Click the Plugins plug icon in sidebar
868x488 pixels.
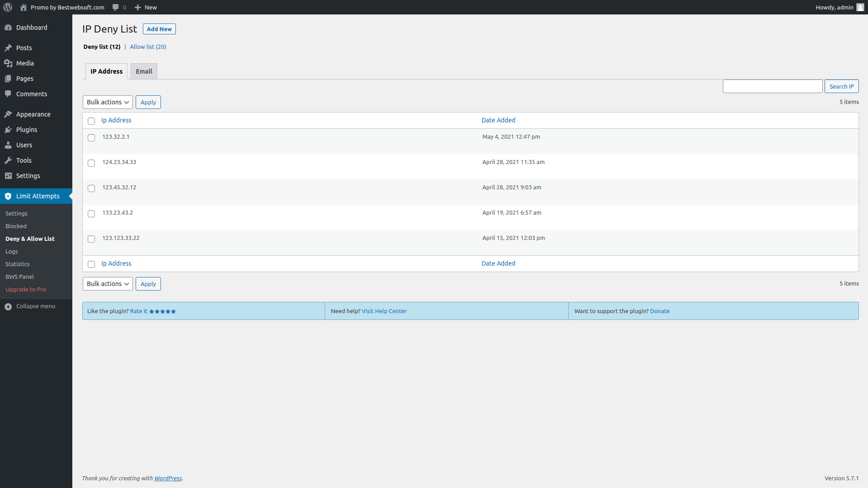pos(8,130)
